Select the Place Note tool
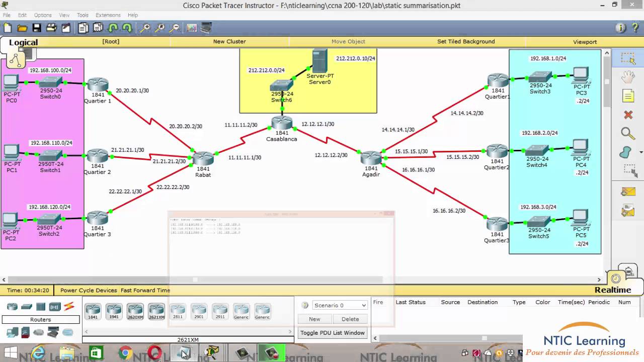The width and height of the screenshot is (644, 362). [628, 96]
